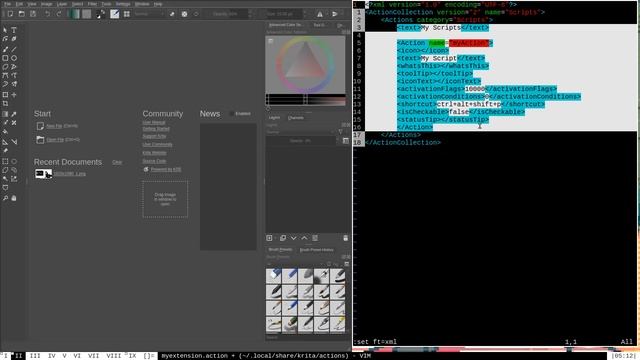The image size is (640, 360).
Task: Click shortcut line in Vim editor
Action: [471, 104]
